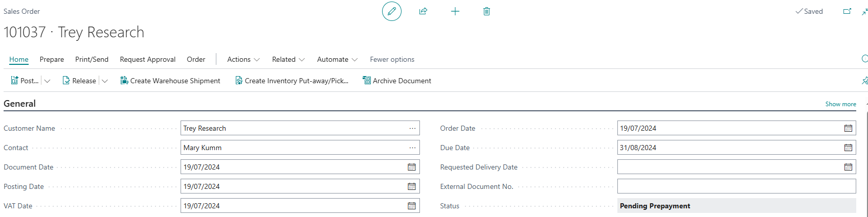The width and height of the screenshot is (868, 217).
Task: Click the share icon at top
Action: (x=423, y=11)
